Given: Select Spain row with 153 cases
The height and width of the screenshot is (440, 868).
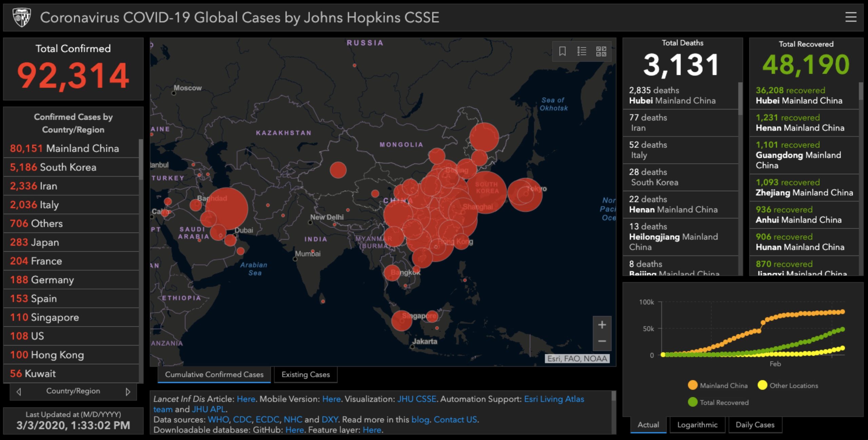Looking at the screenshot, I should click(x=71, y=298).
